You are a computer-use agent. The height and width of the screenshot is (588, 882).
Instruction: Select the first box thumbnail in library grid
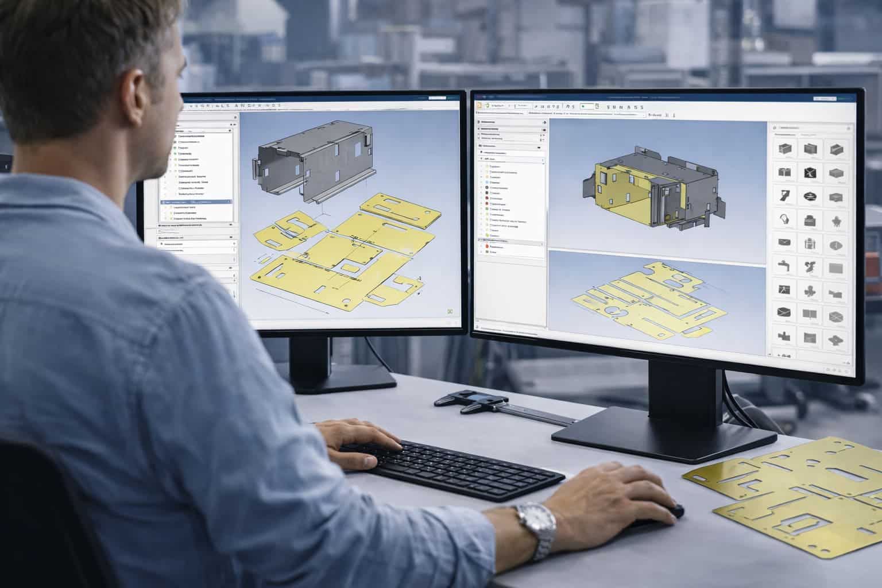784,149
